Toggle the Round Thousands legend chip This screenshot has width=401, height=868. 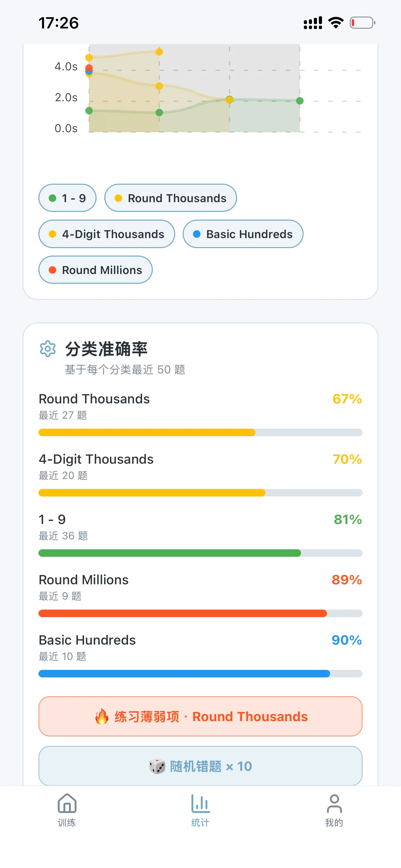[x=171, y=198]
